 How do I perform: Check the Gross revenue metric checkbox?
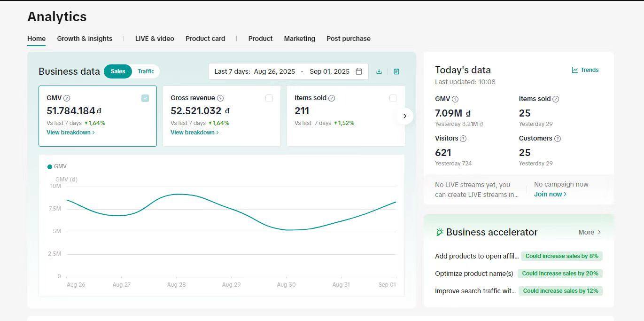pos(269,98)
